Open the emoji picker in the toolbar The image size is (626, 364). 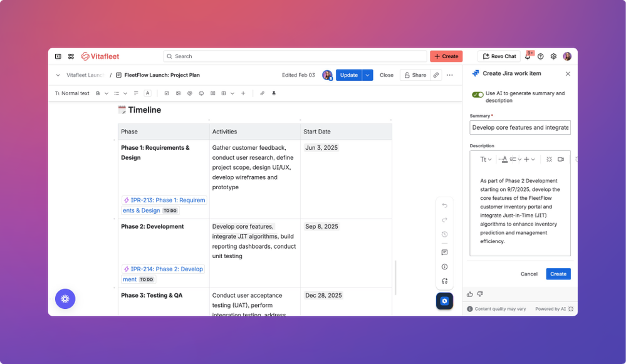point(201,93)
